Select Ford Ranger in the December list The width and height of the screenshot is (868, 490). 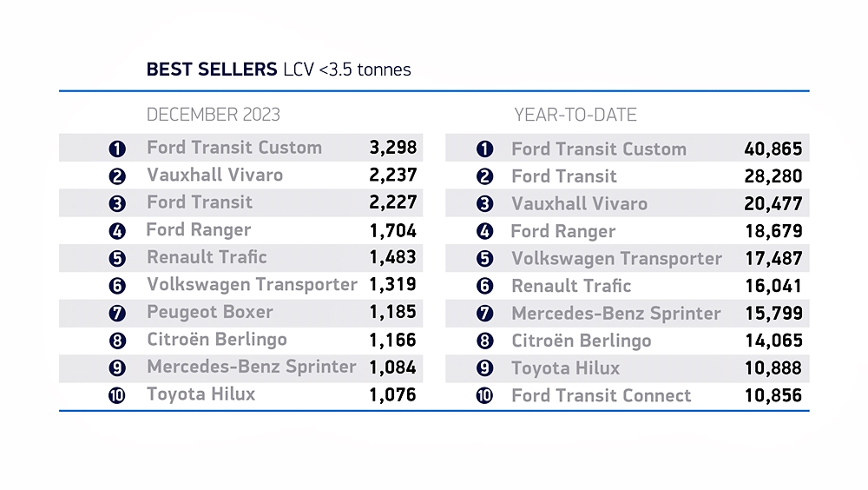199,230
